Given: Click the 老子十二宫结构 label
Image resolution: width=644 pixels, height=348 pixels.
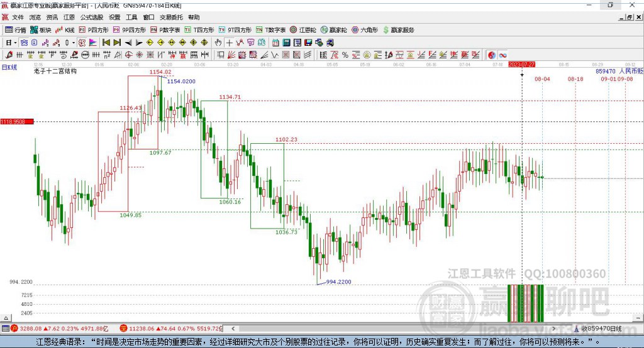Looking at the screenshot, I should coord(55,71).
